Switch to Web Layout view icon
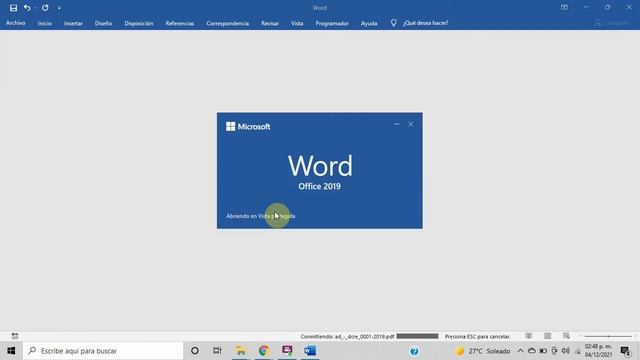640x360 pixels. [566, 336]
